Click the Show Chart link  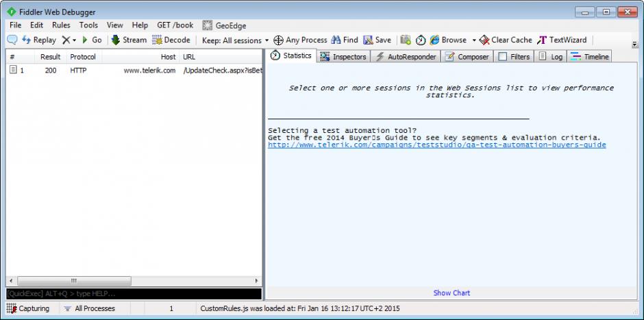[x=451, y=293]
